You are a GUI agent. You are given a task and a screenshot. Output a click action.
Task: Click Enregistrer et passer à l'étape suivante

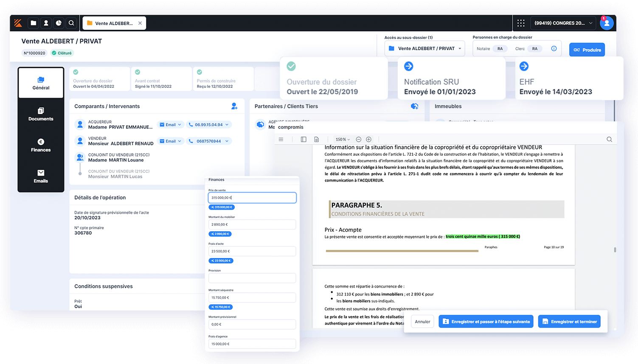(486, 322)
